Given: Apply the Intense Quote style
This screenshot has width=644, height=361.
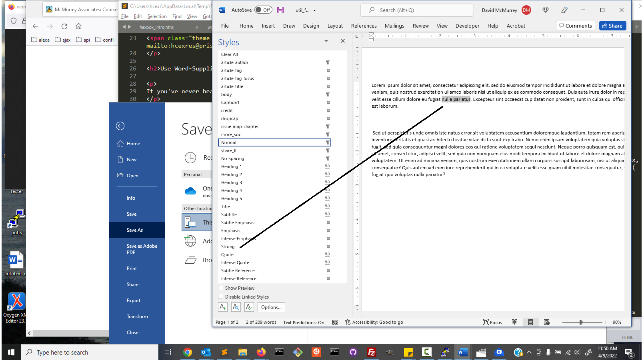Looking at the screenshot, I should pyautogui.click(x=274, y=263).
